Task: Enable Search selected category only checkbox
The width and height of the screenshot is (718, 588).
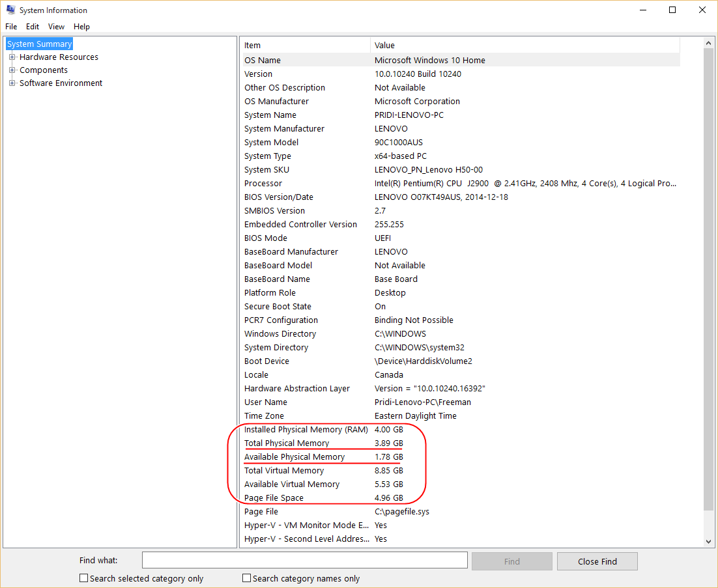Action: click(84, 578)
